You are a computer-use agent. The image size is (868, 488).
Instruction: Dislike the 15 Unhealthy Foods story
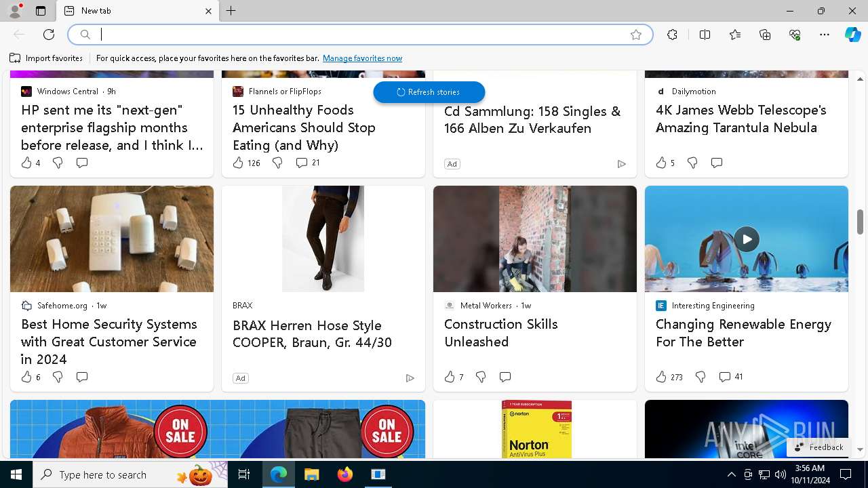tap(277, 163)
